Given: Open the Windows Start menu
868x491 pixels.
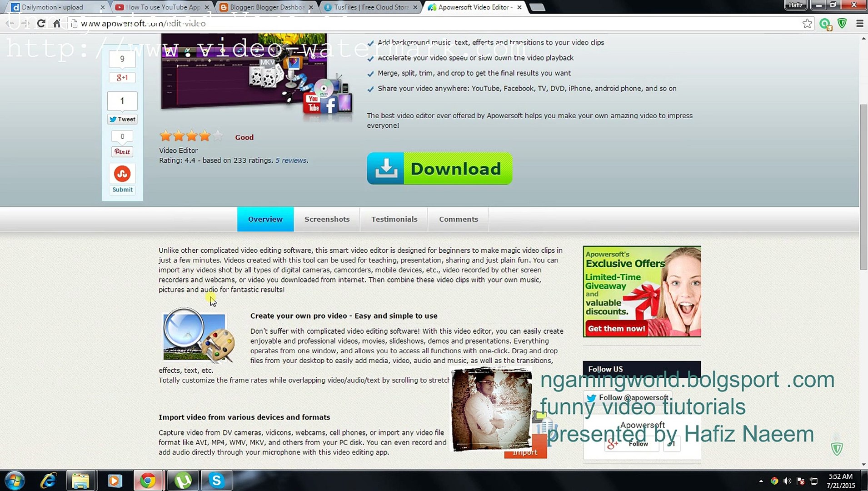Looking at the screenshot, I should pyautogui.click(x=15, y=481).
